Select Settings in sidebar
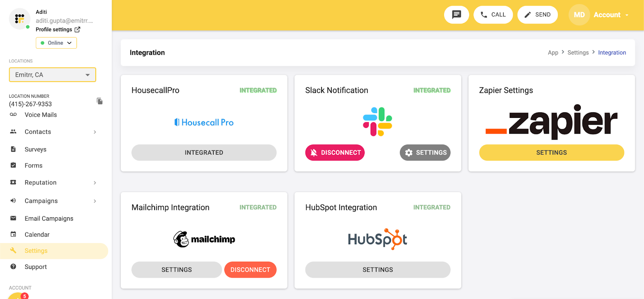 54,251
